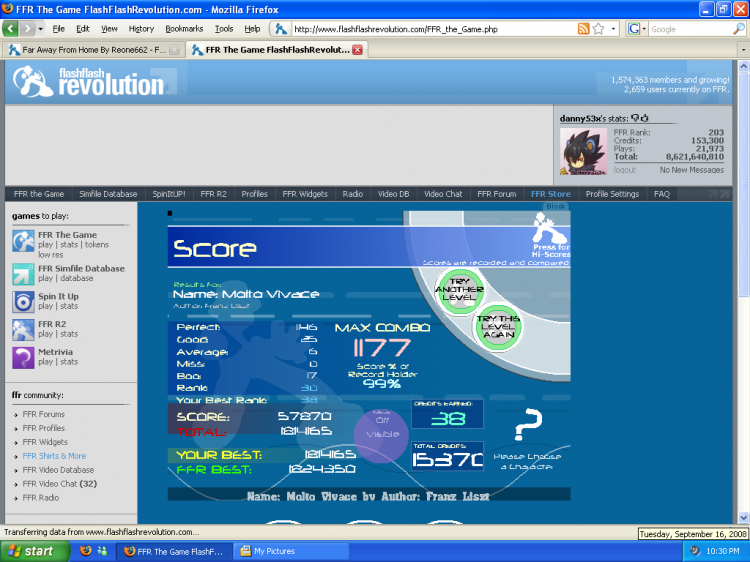Open Simfile Database nav item
Viewport: 750px width, 562px height.
click(x=108, y=194)
